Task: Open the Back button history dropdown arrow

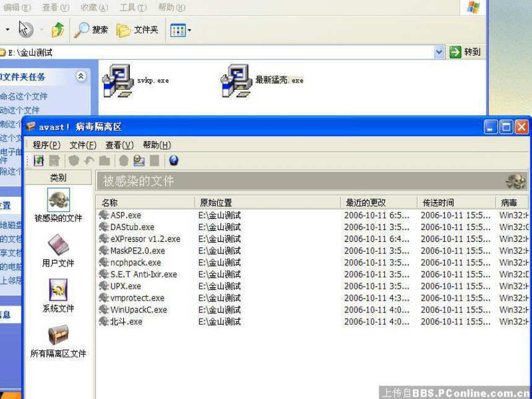Action: [x=7, y=30]
